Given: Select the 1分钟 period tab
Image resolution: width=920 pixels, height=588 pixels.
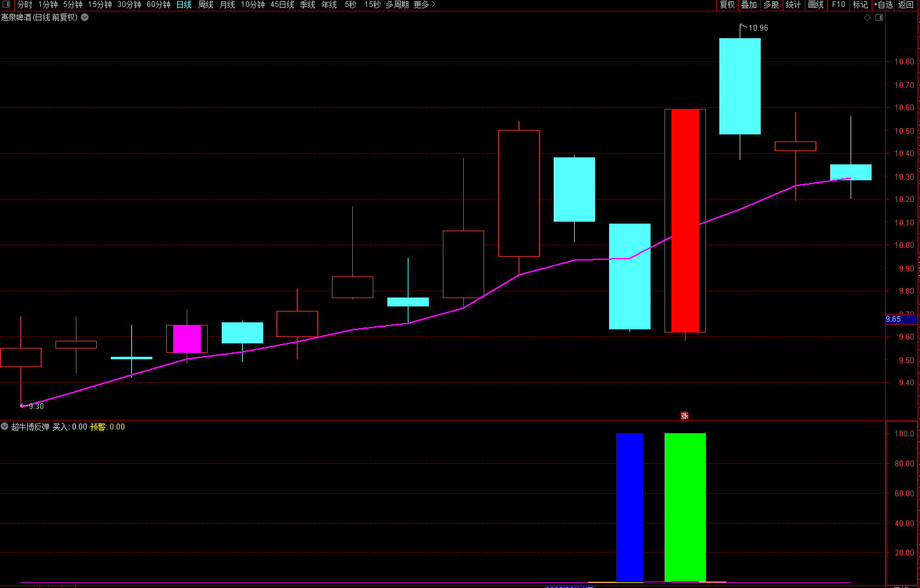Looking at the screenshot, I should click(x=48, y=4).
